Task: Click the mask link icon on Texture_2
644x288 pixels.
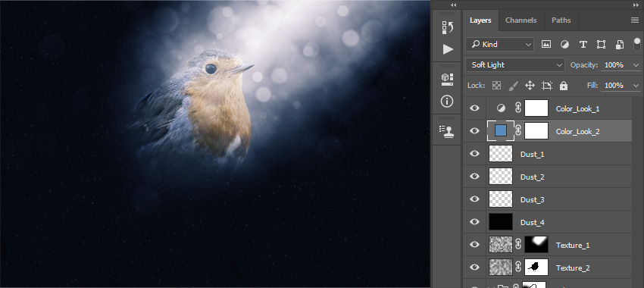Action: (518, 268)
